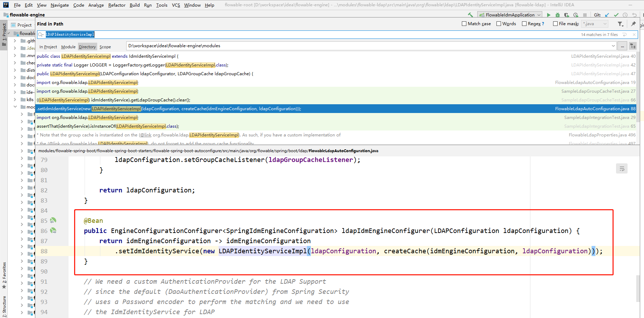The height and width of the screenshot is (318, 644).
Task: Click the .gith folder icon in project tree
Action: (x=23, y=41)
